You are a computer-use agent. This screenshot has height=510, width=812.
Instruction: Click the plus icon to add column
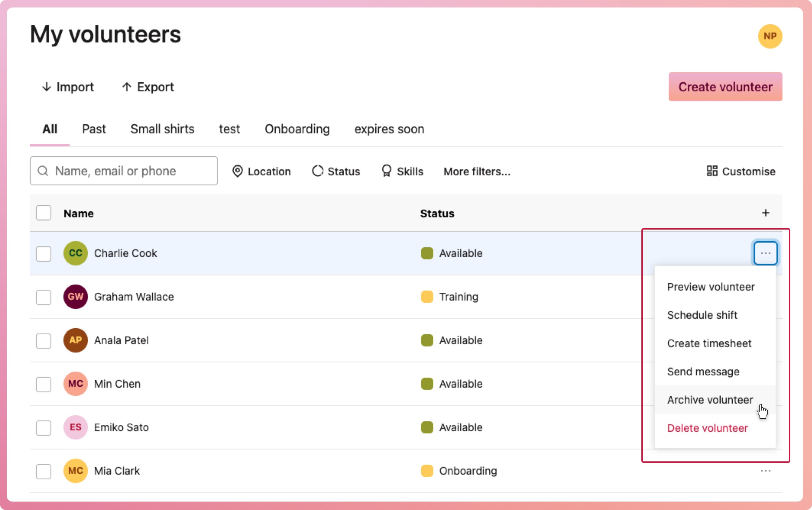click(765, 213)
